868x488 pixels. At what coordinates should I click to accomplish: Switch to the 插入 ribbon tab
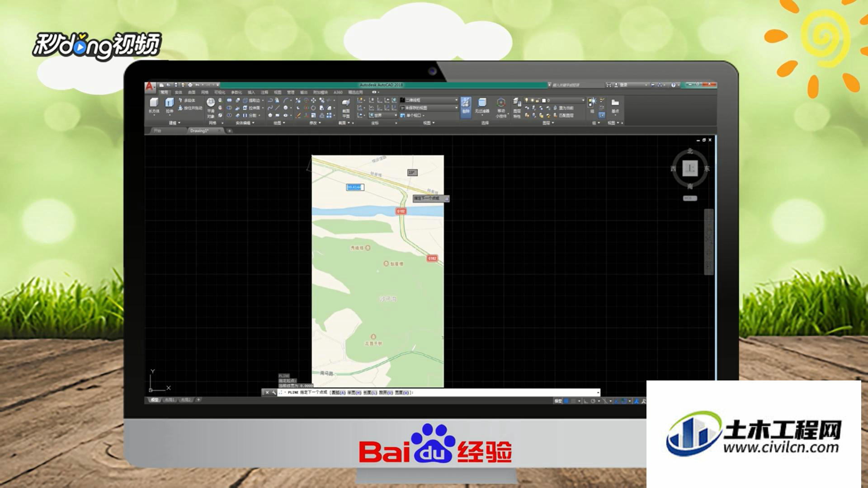[x=251, y=92]
